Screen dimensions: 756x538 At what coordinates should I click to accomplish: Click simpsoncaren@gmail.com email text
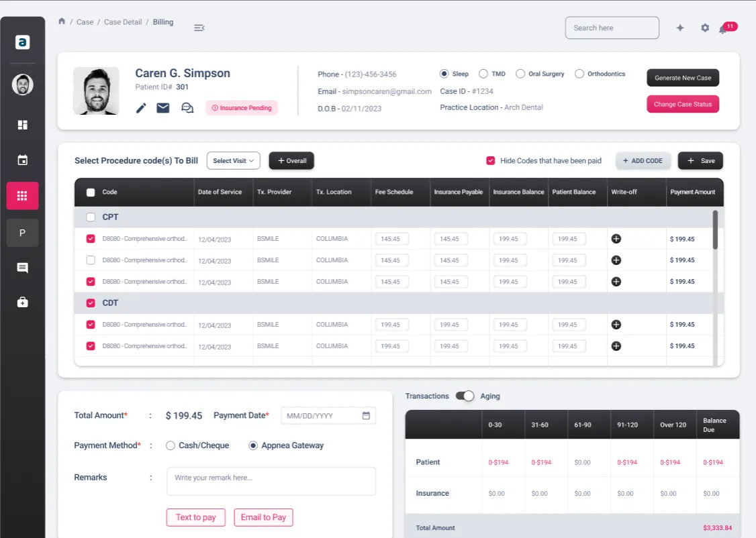(x=387, y=91)
